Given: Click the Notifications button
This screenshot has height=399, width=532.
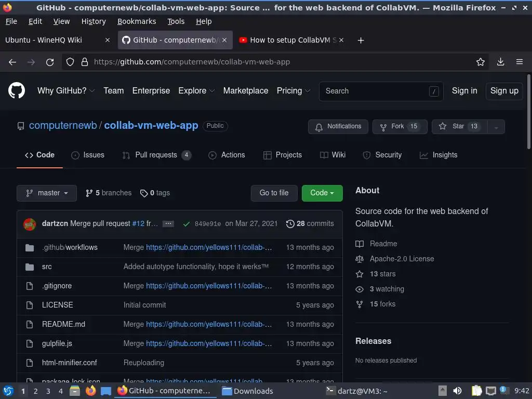Looking at the screenshot, I should (338, 127).
